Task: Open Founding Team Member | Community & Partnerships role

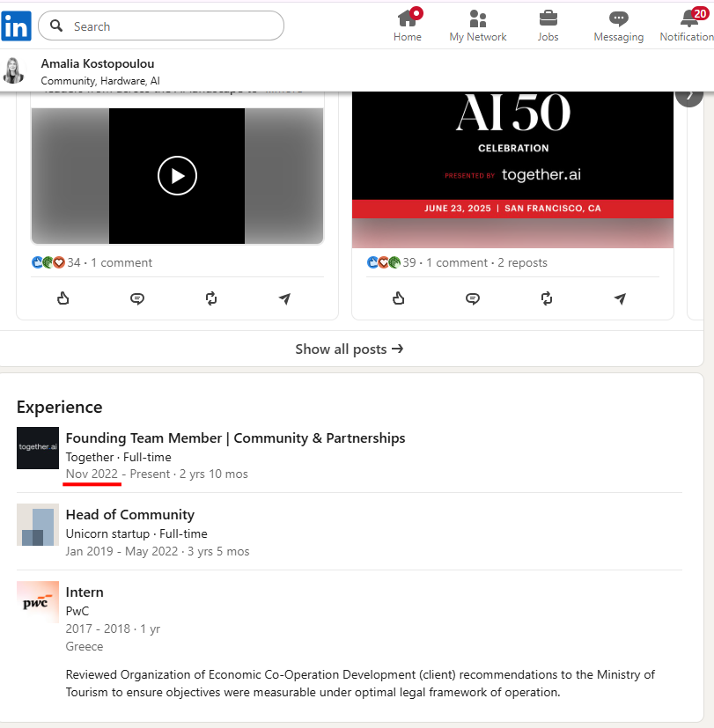Action: (x=235, y=438)
